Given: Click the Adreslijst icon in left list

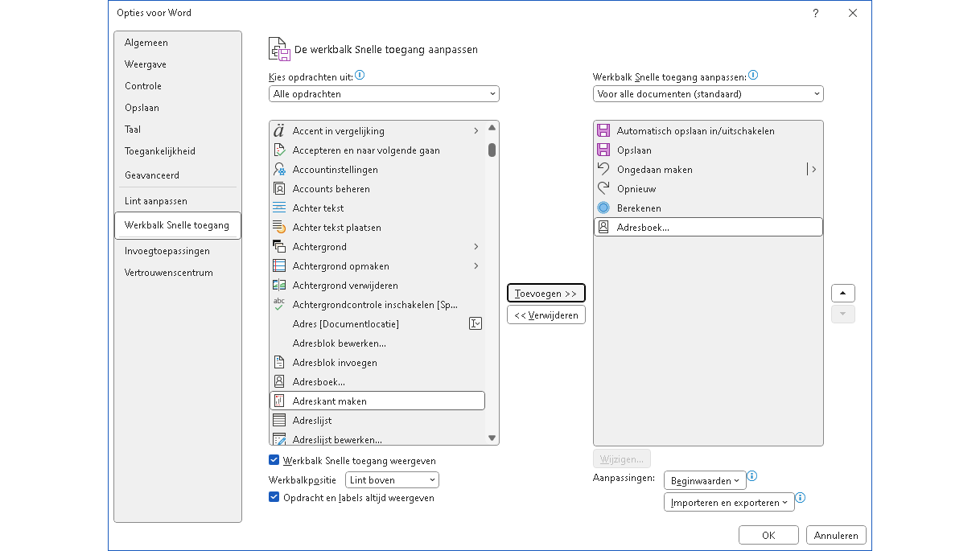Looking at the screenshot, I should [x=279, y=421].
